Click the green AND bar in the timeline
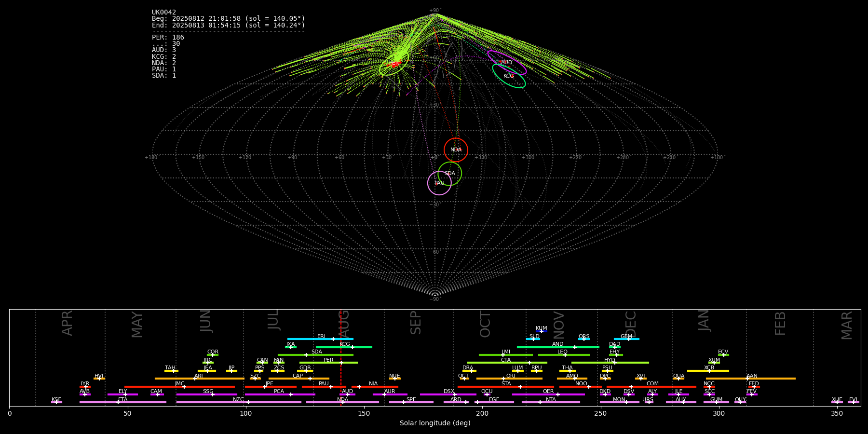The image size is (868, 434). 558,347
